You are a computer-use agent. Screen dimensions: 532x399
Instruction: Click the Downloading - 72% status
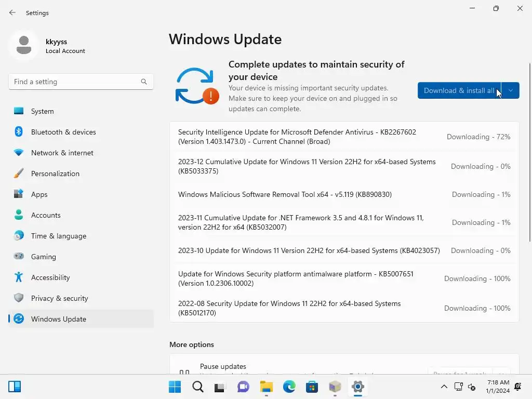478,137
